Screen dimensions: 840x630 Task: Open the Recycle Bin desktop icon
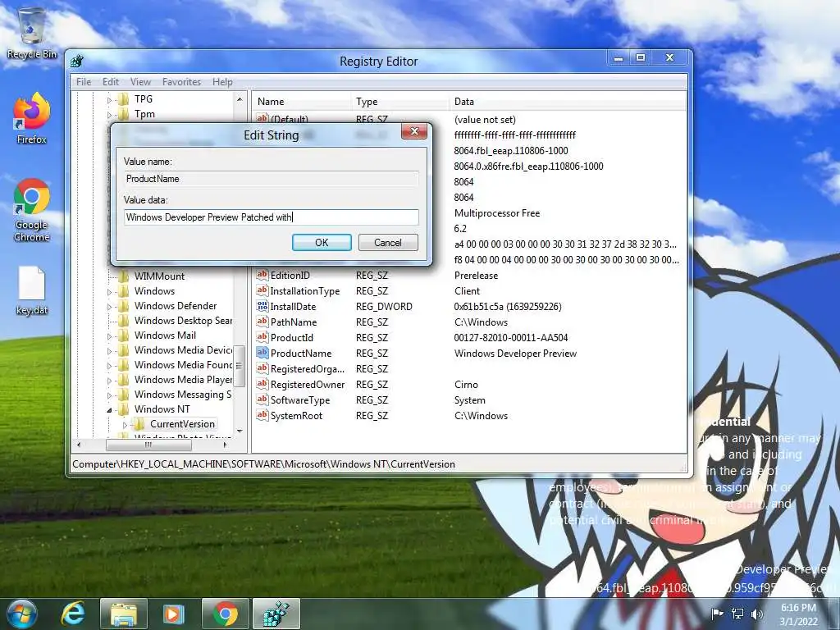tap(31, 32)
